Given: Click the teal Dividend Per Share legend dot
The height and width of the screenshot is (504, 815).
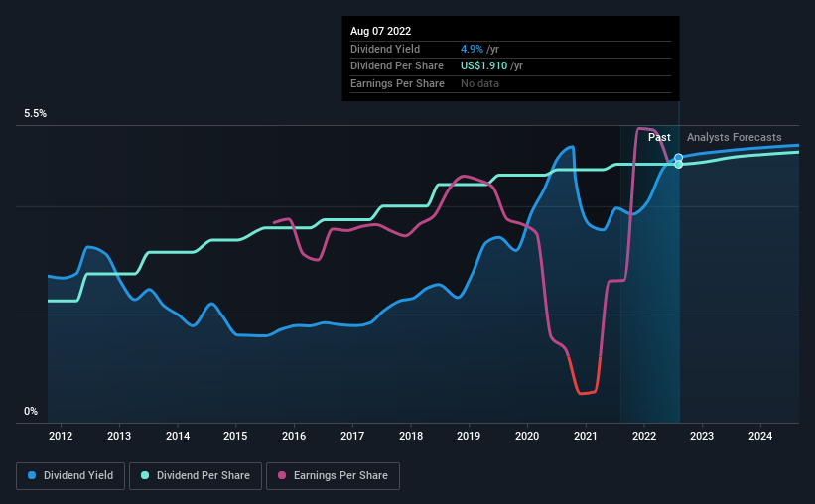Looking at the screenshot, I should (x=145, y=475).
